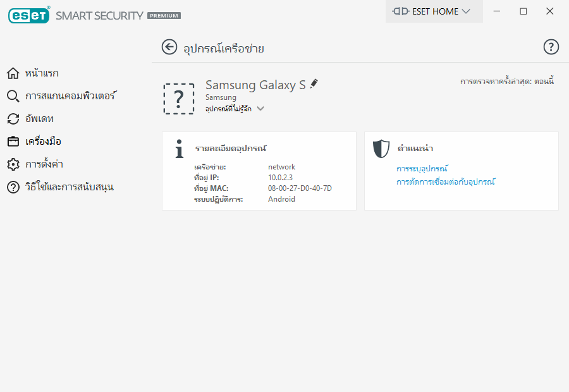Viewport: 569px width, 392px height.
Task: Click the help icon beside วิธีใช้และการสนับสนุน
Action: coord(13,187)
